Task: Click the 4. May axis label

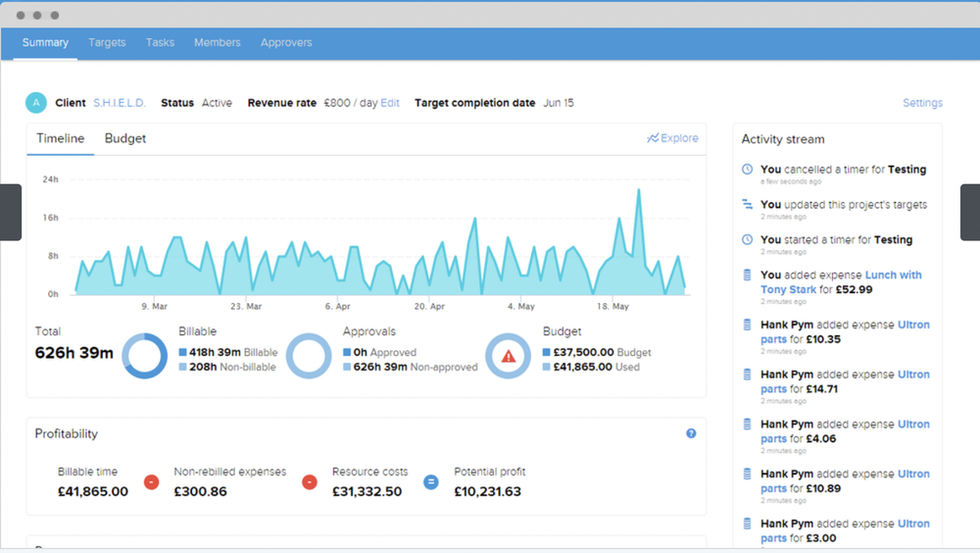Action: (x=521, y=307)
